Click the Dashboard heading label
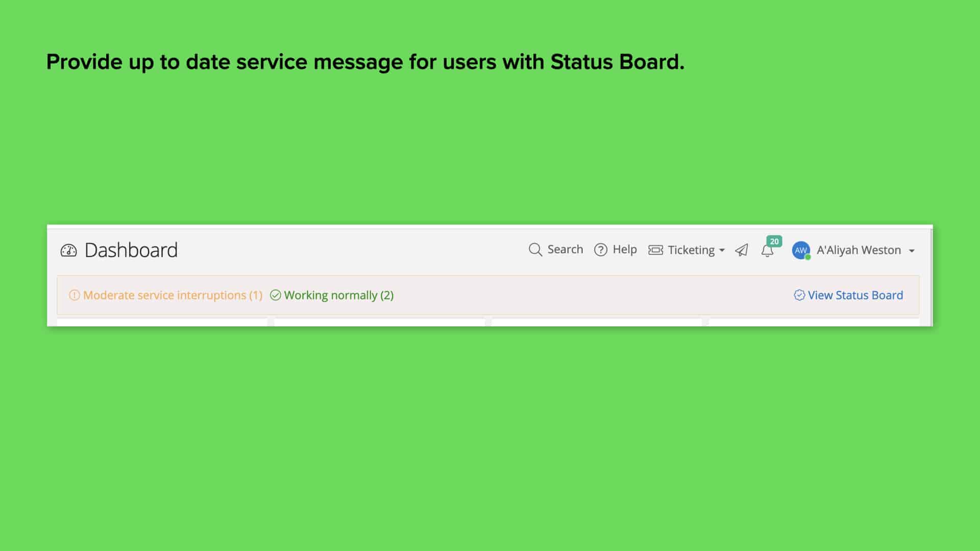Screen dimensions: 980x551 131,250
